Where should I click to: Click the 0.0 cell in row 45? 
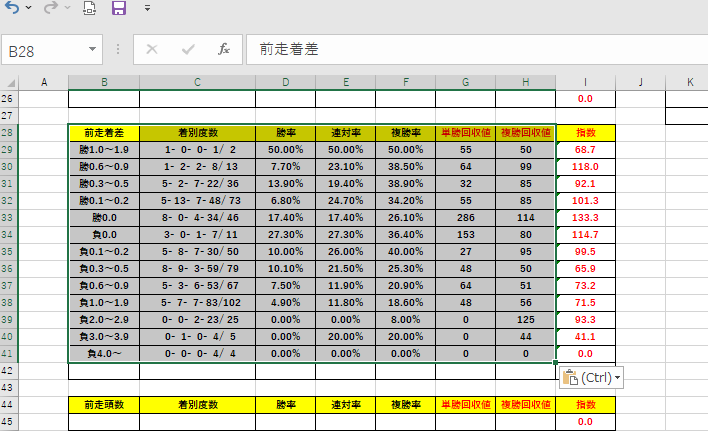[x=585, y=422]
